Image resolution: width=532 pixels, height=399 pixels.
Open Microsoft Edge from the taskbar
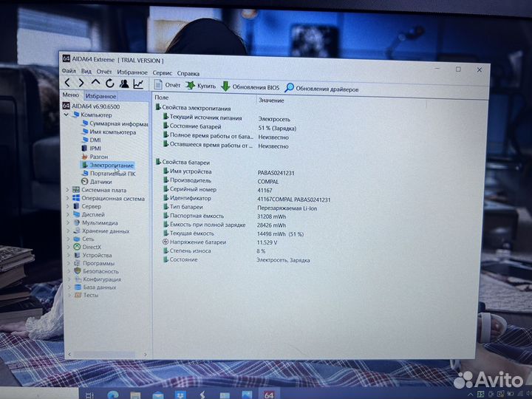(112, 395)
